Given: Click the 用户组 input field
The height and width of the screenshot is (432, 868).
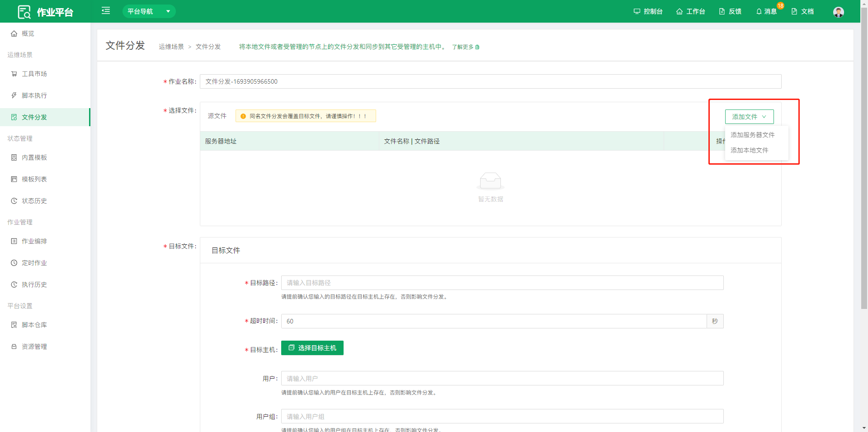Looking at the screenshot, I should coord(502,416).
